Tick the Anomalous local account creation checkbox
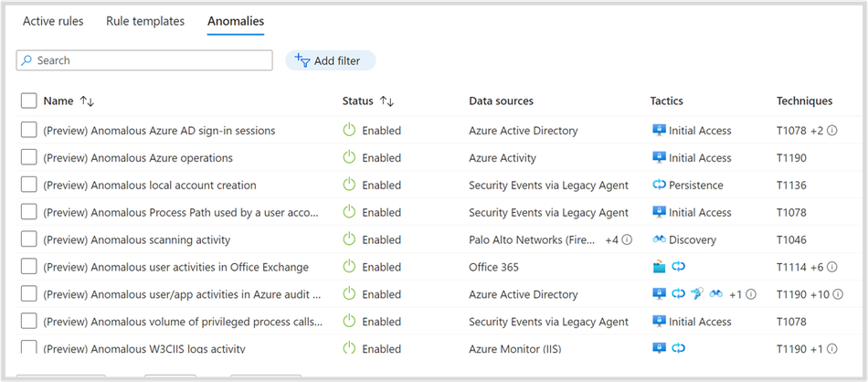Screen dimensions: 868x382 29,185
